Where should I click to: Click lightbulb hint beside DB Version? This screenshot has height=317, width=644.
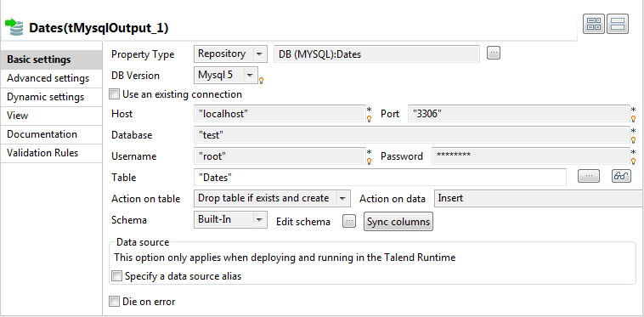tap(261, 81)
